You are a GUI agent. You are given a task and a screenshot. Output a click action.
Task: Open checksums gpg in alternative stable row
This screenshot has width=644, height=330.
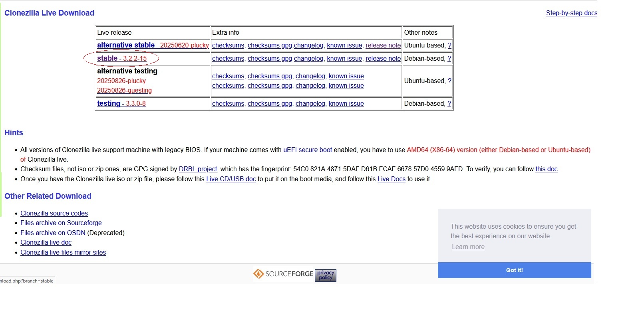point(270,45)
